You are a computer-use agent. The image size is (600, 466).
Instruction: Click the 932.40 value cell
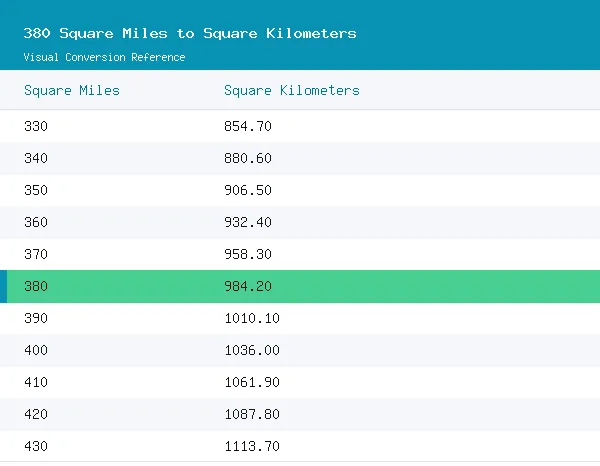[248, 222]
